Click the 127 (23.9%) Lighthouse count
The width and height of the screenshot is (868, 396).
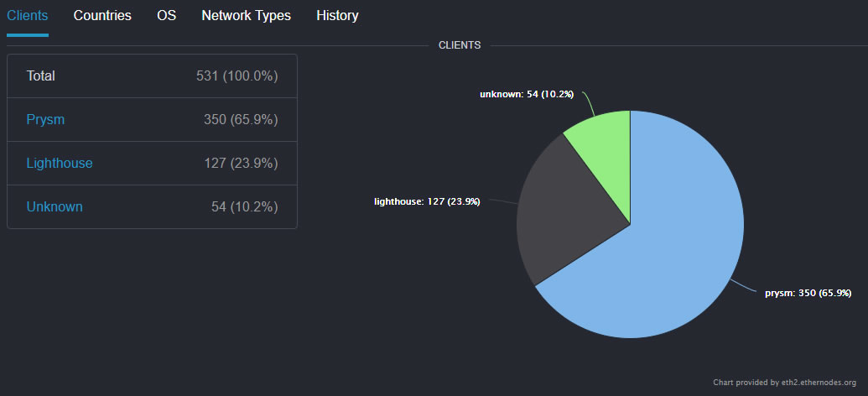(x=241, y=164)
